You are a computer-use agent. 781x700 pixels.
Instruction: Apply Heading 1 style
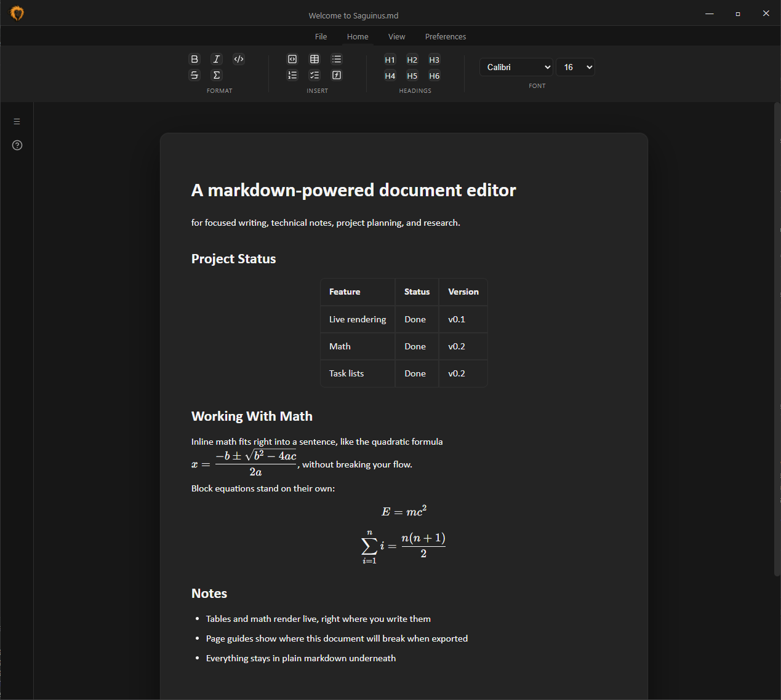[x=390, y=60]
